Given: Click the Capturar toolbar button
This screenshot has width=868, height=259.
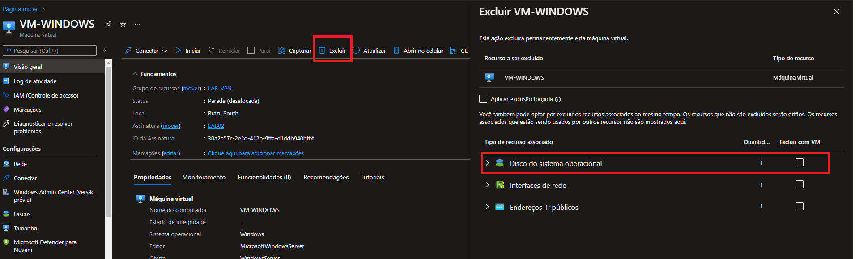Looking at the screenshot, I should (x=294, y=51).
